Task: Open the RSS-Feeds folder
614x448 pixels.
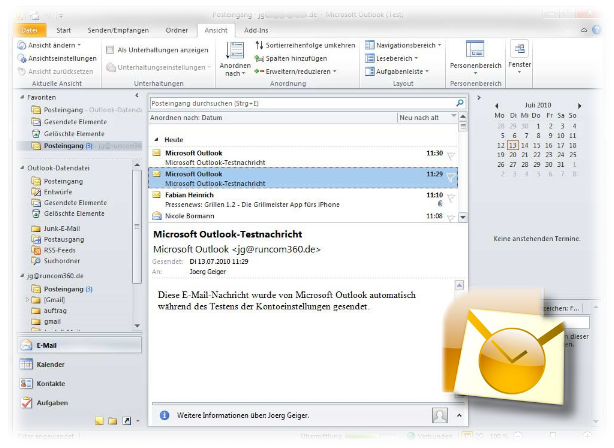Action: [53, 250]
